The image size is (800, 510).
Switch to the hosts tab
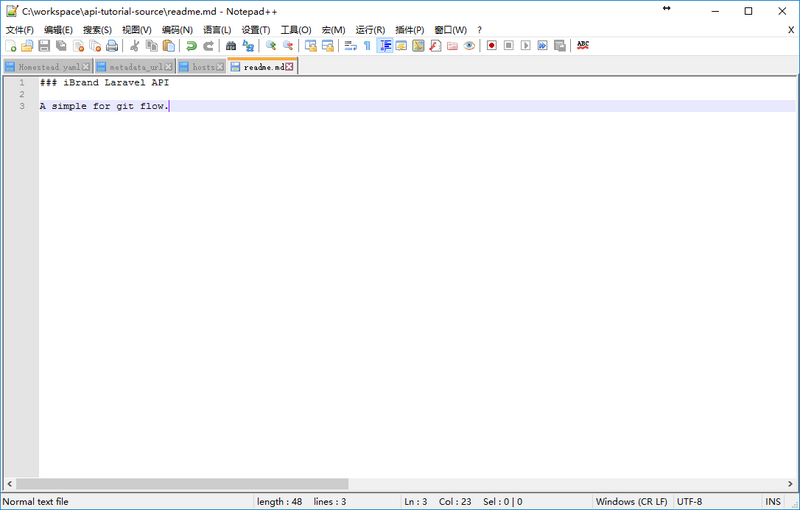203,67
